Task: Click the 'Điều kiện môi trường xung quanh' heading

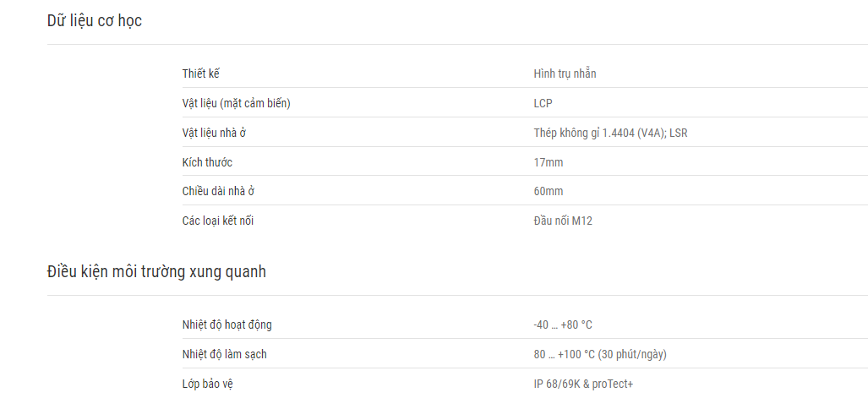Action: (156, 272)
